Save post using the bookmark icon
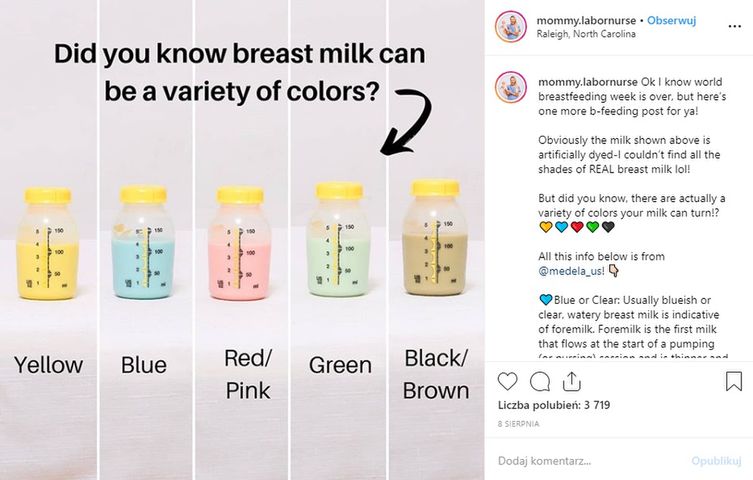 click(733, 382)
